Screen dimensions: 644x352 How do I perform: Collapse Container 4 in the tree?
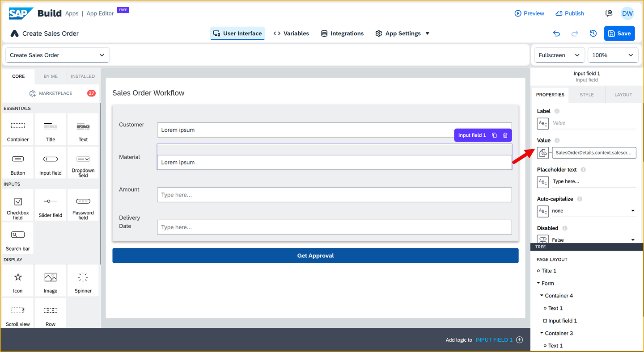click(542, 296)
